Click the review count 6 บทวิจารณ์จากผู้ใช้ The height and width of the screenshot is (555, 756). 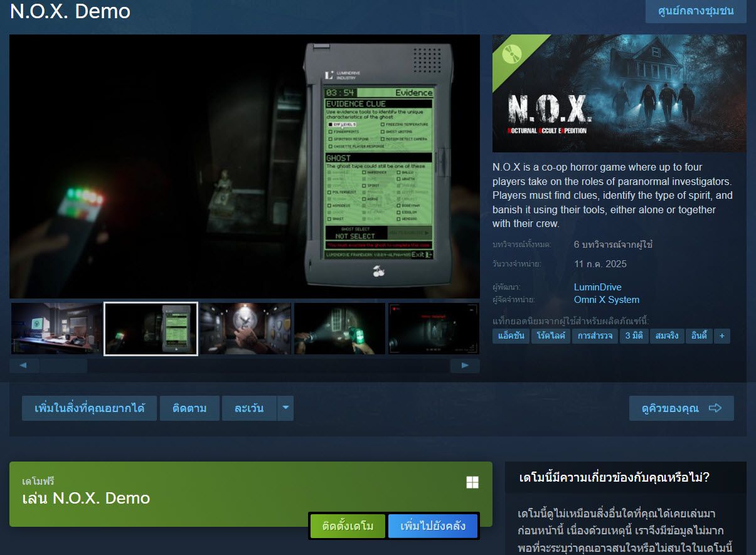click(613, 245)
